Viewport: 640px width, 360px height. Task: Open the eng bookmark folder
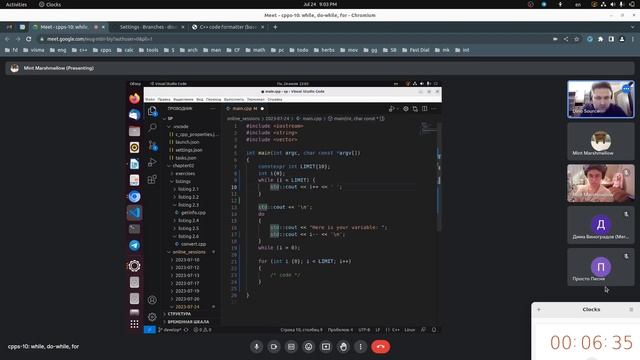pyautogui.click(x=58, y=50)
